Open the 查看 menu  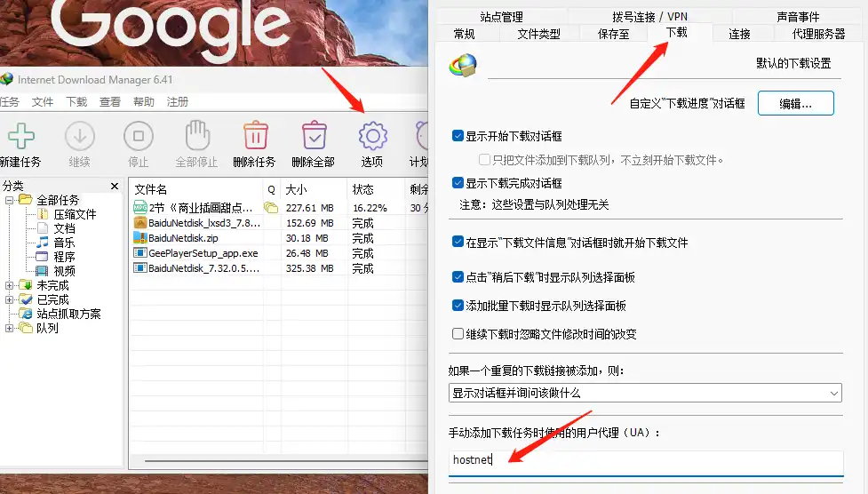[110, 102]
